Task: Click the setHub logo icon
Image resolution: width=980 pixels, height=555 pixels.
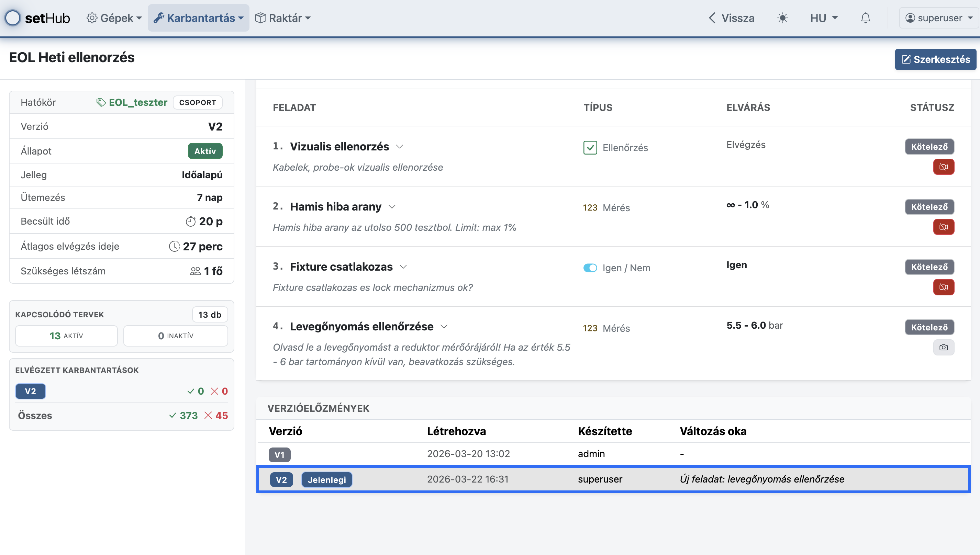Action: (13, 18)
